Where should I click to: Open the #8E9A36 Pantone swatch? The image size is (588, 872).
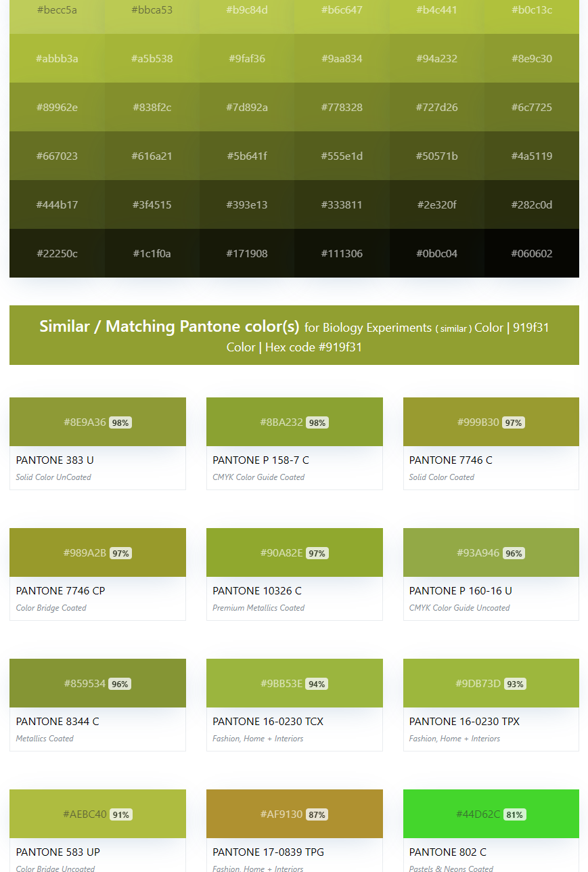[97, 422]
